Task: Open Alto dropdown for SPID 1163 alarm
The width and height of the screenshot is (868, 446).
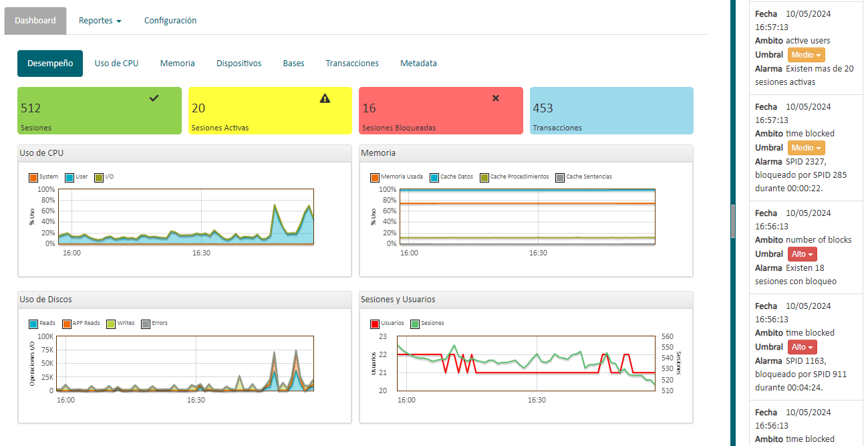Action: click(x=803, y=347)
